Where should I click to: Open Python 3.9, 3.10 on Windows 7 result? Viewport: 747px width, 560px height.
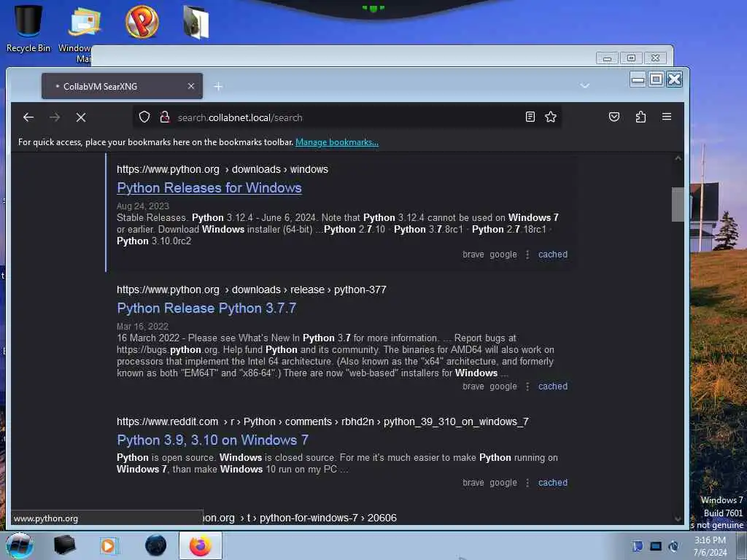[212, 440]
